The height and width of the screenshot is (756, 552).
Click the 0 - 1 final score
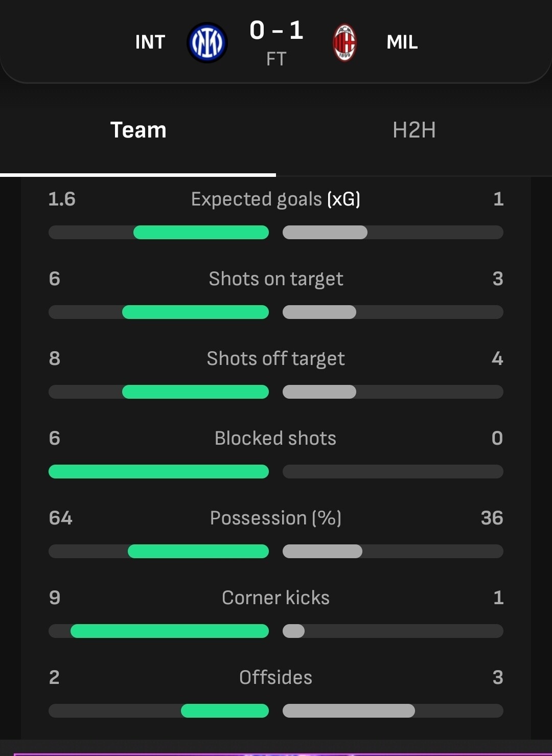click(x=276, y=31)
